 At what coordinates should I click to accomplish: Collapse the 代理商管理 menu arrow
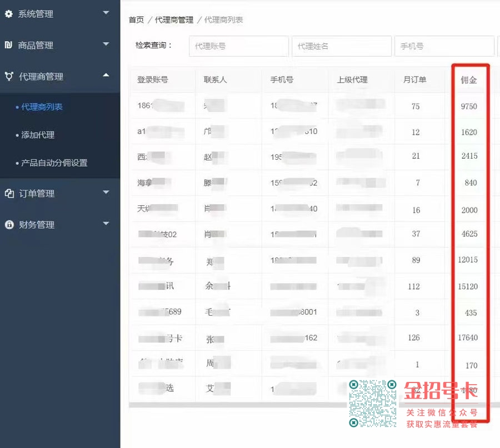tap(106, 75)
